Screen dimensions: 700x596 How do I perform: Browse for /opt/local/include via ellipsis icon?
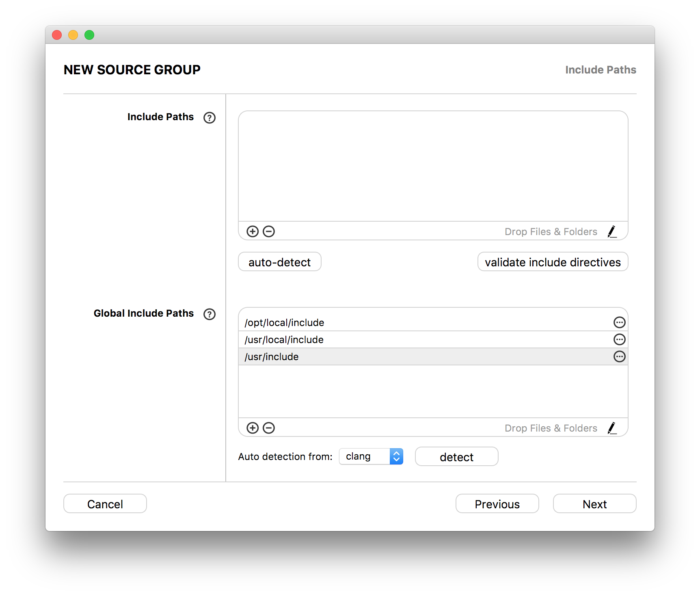pos(620,322)
